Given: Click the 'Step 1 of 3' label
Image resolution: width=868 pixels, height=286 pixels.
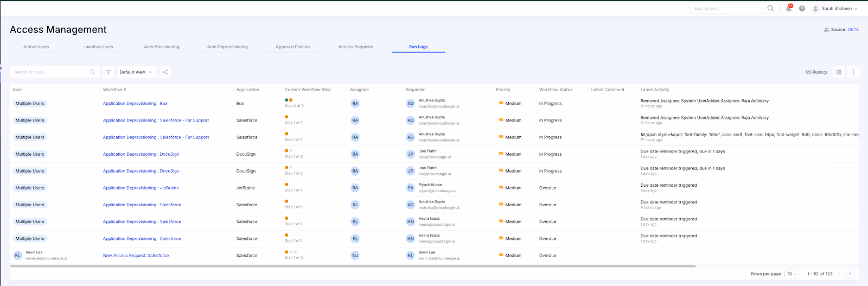Looking at the screenshot, I should [294, 258].
